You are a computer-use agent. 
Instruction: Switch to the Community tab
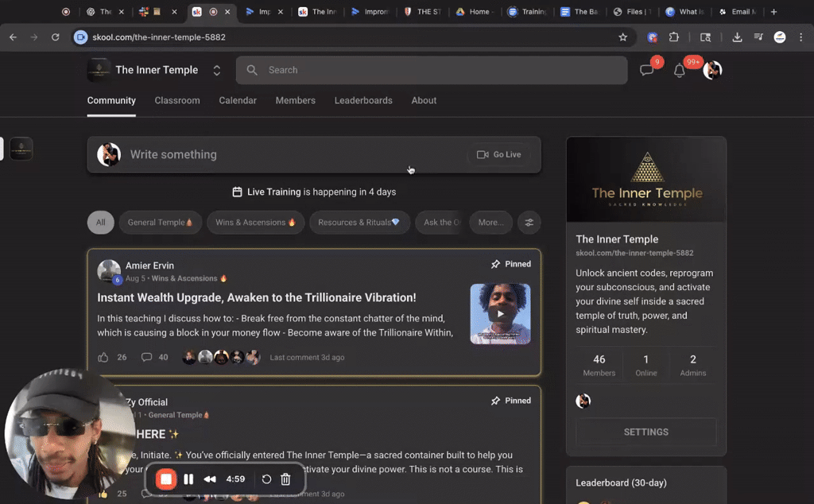tap(111, 101)
